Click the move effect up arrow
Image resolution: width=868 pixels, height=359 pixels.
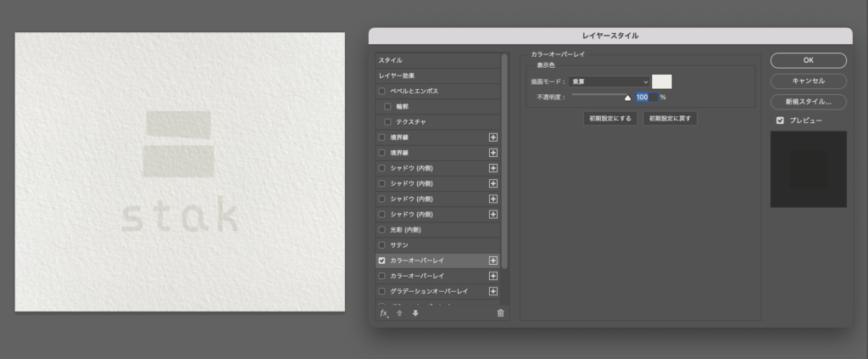[399, 313]
